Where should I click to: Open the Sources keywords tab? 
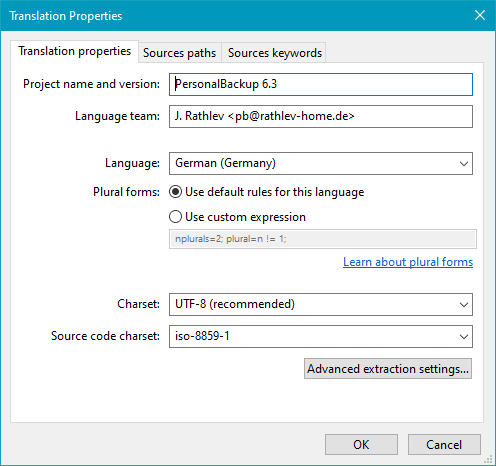[275, 53]
